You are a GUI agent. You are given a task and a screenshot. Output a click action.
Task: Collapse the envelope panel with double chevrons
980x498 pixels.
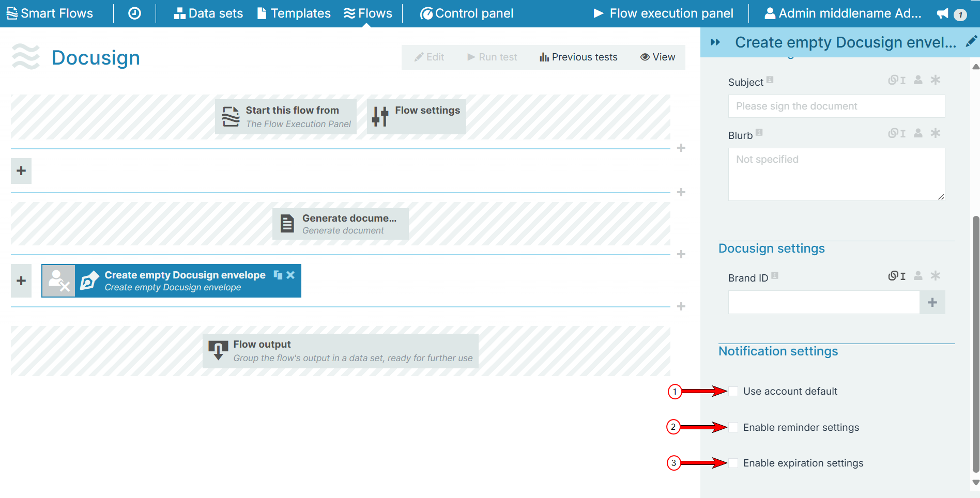715,42
